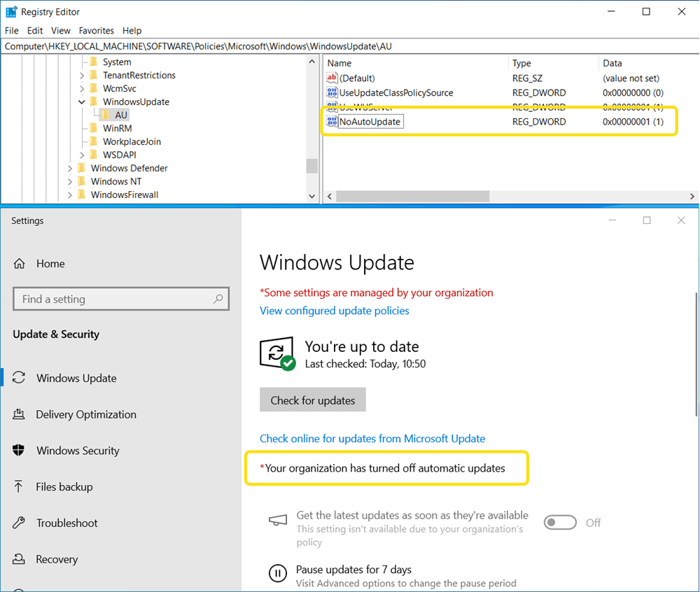Select the (Default) string value icon

pyautogui.click(x=332, y=78)
